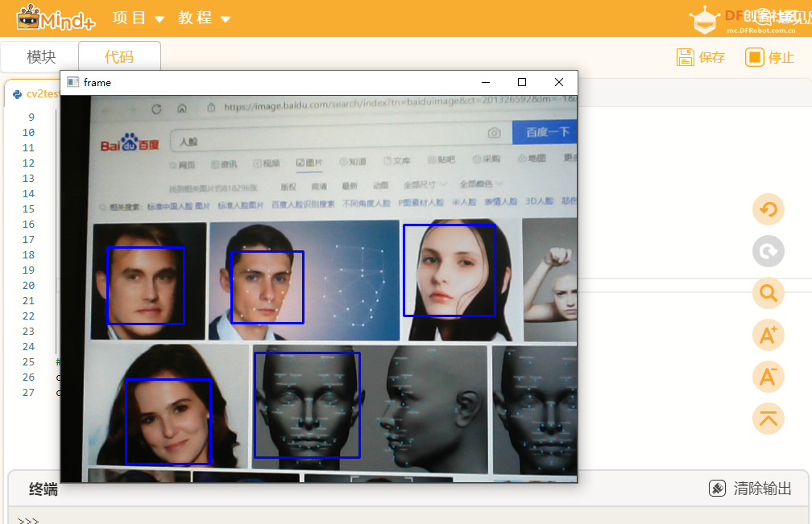Stop the running script with 停止
The image size is (812, 524).
[x=770, y=57]
